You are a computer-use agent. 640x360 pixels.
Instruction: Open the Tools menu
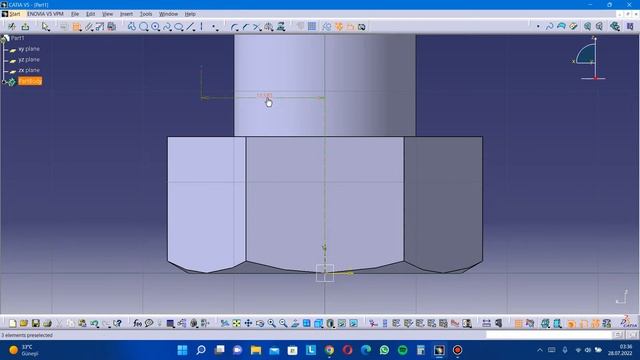pos(146,14)
